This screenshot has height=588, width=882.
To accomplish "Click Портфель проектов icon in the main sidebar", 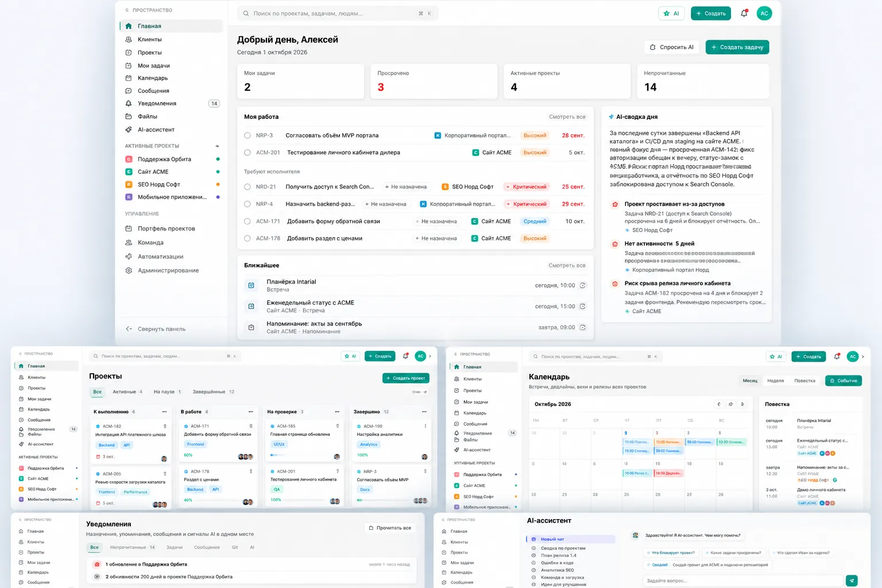I will click(129, 229).
